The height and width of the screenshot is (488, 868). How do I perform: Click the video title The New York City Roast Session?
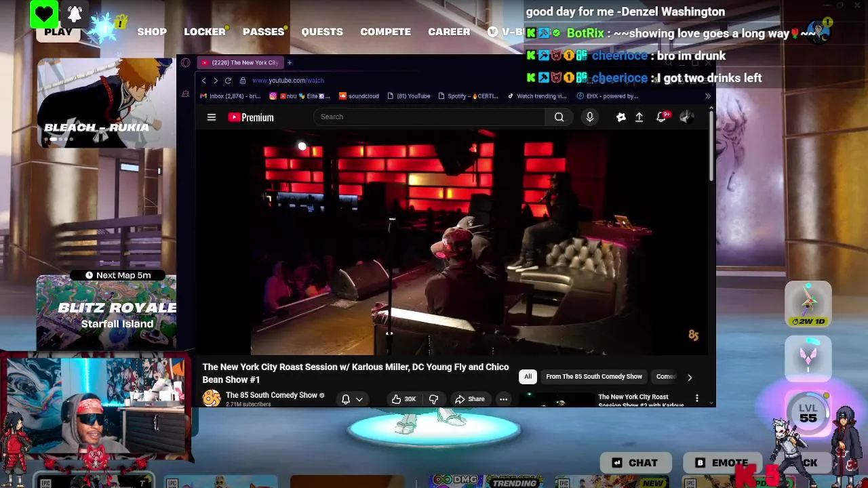click(355, 373)
